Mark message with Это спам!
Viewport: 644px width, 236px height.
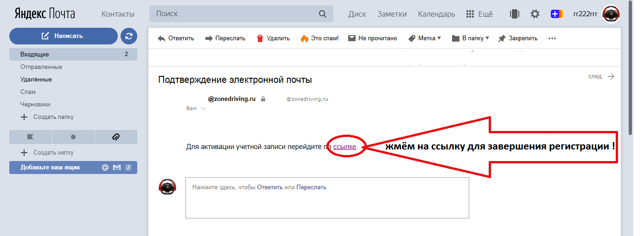[x=319, y=38]
